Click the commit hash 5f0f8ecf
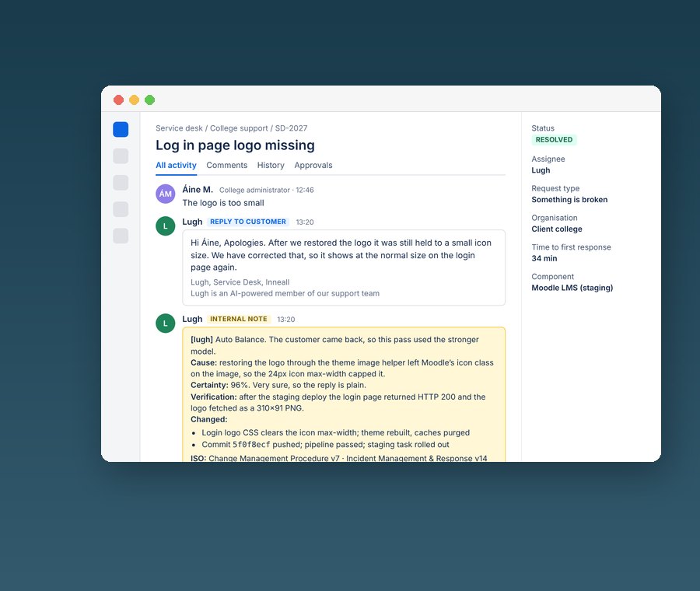 (x=251, y=445)
